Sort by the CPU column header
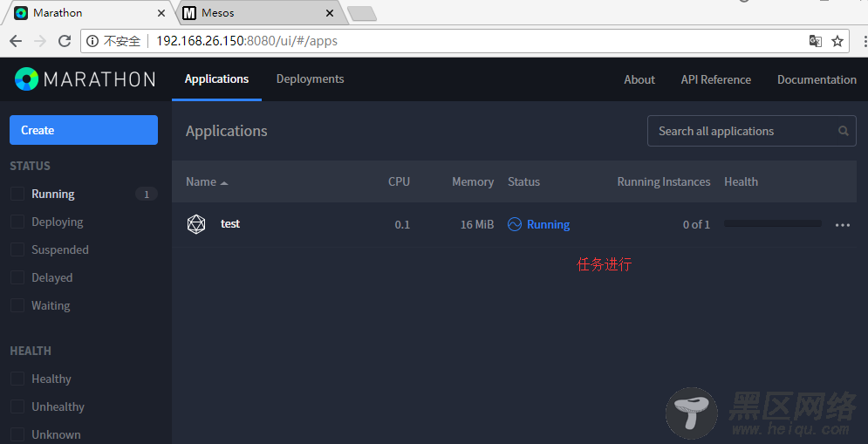Viewport: 868px width, 444px height. 400,181
